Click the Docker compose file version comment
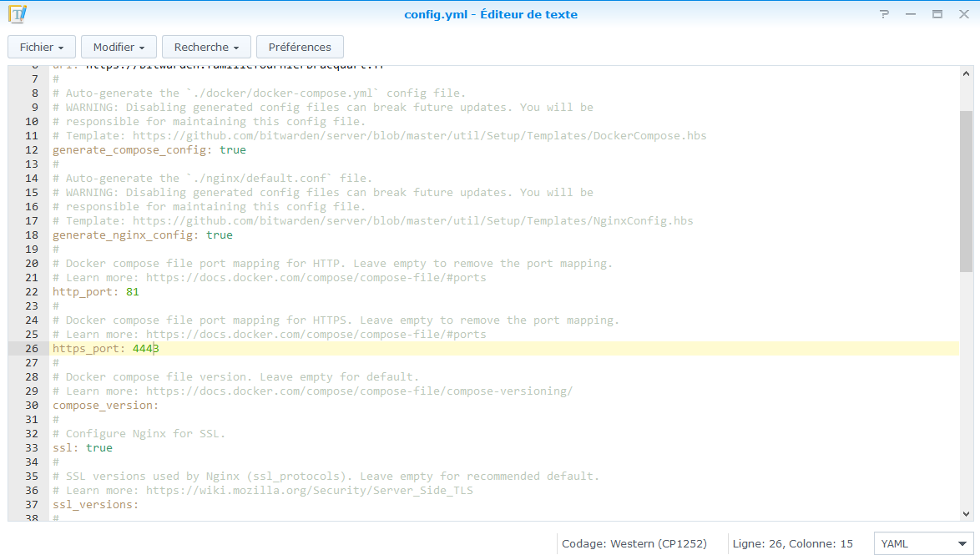 pos(235,377)
